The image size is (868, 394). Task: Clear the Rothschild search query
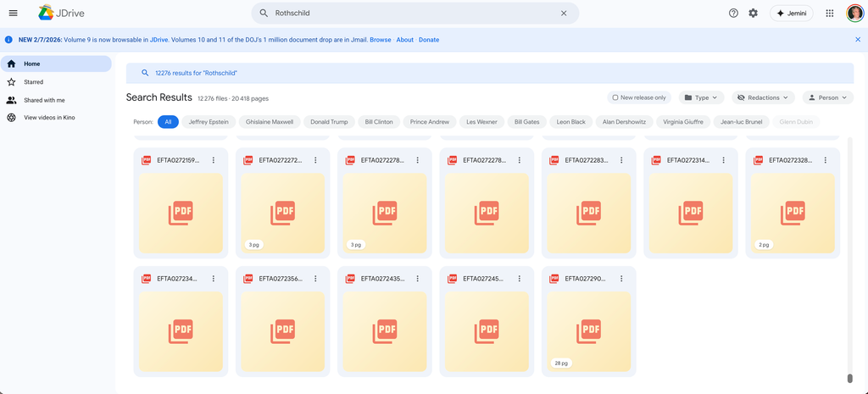[x=564, y=14]
